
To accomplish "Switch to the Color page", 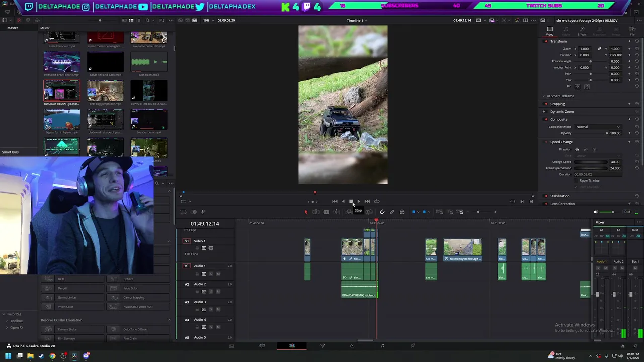I will (352, 346).
